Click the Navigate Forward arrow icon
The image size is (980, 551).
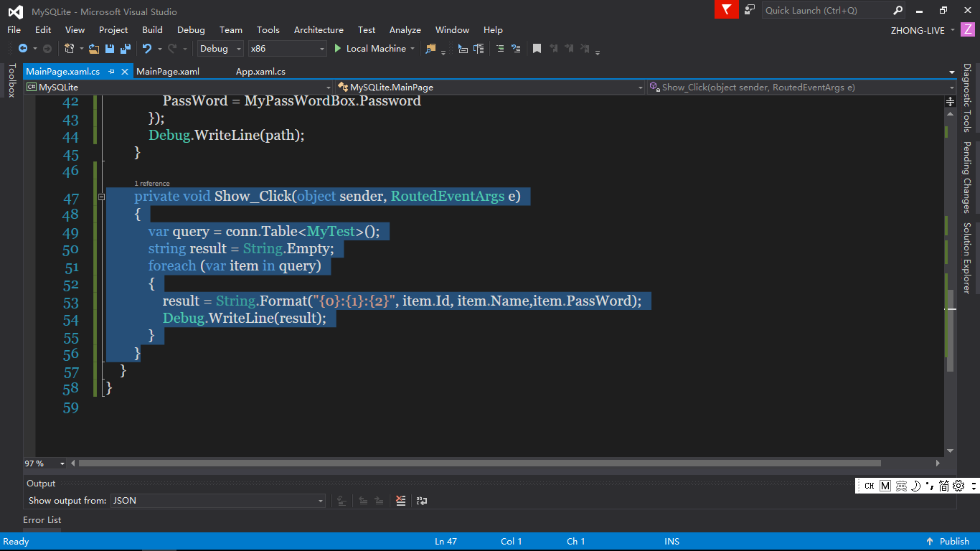47,49
